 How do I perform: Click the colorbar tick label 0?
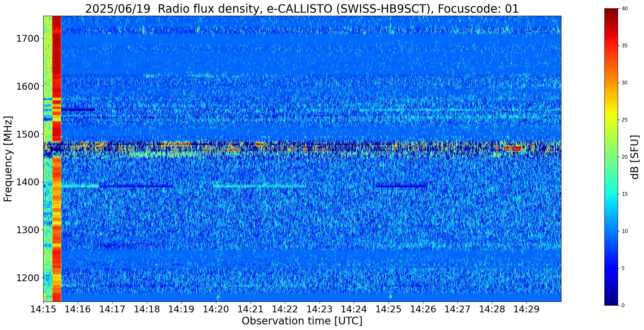point(623,306)
